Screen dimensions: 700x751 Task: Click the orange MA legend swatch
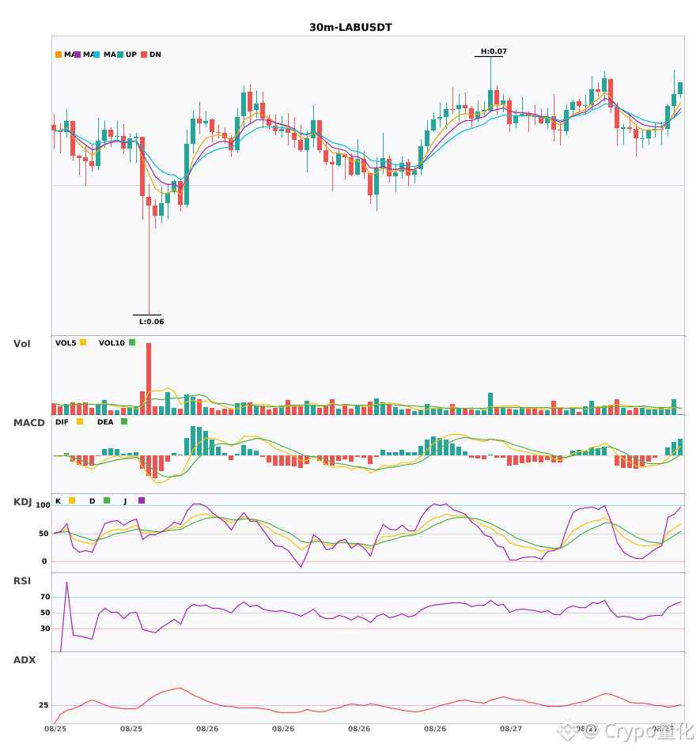point(59,55)
